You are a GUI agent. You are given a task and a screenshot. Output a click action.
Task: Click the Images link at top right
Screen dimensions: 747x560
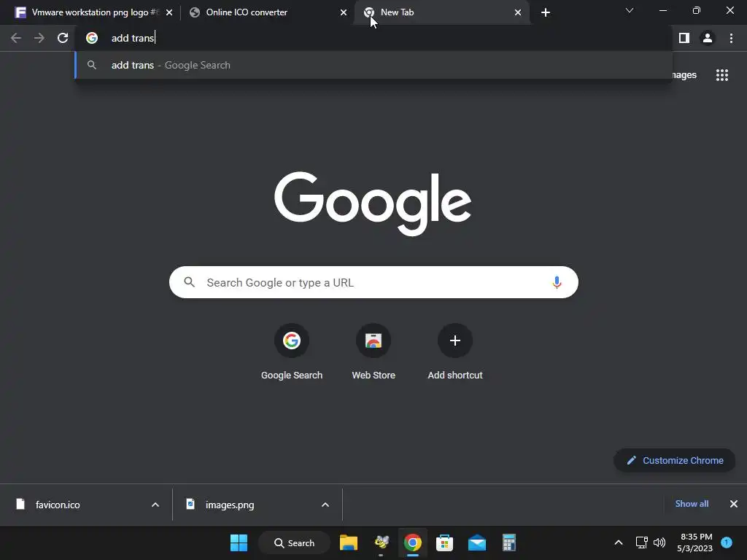[x=684, y=75]
